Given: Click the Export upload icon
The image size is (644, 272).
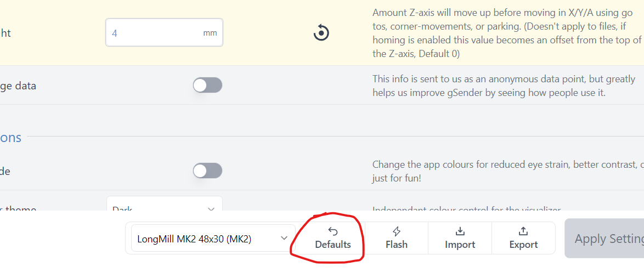Looking at the screenshot, I should click(x=523, y=231).
